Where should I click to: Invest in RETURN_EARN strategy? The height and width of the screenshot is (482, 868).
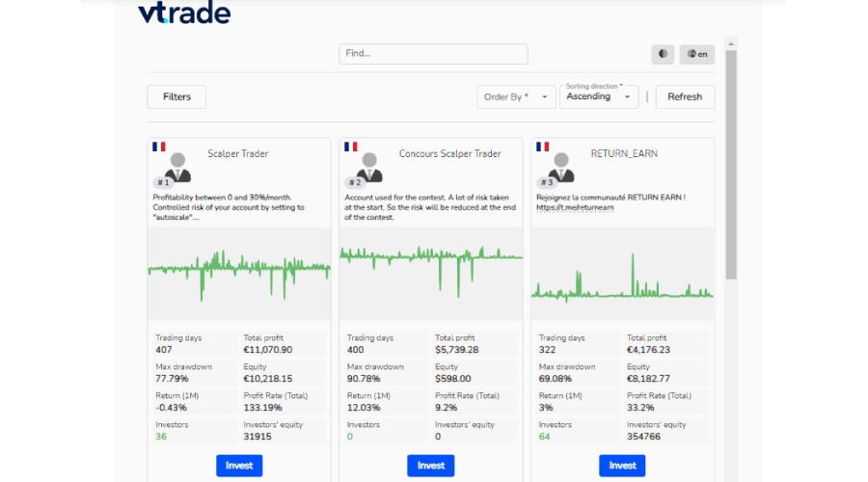click(623, 466)
